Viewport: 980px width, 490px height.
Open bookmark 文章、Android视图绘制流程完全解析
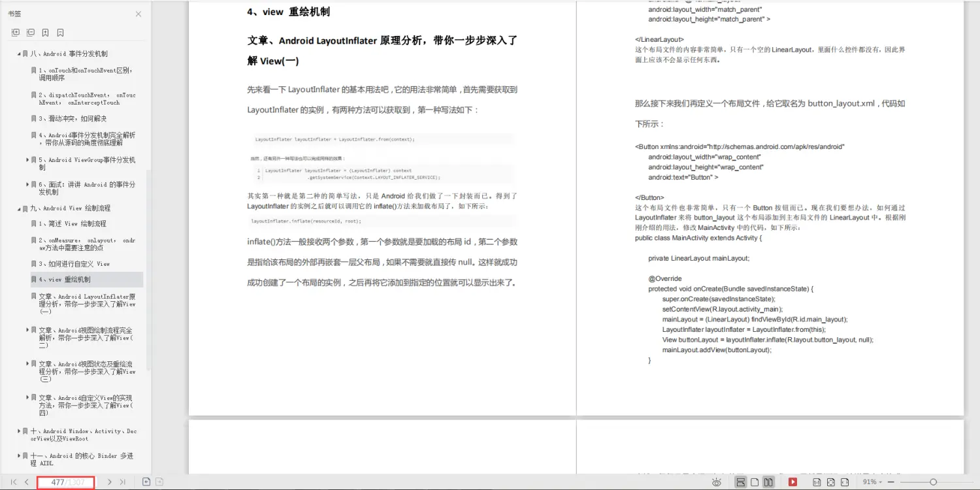click(87, 338)
